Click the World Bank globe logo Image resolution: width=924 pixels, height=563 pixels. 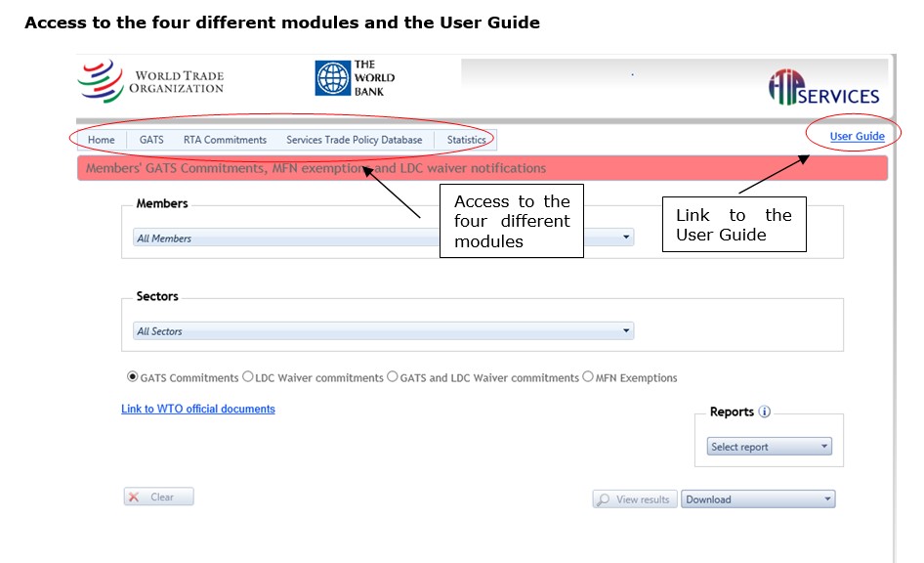[333, 78]
